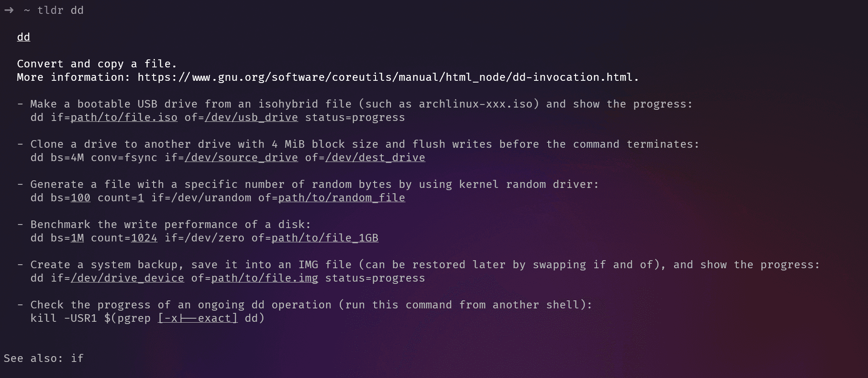Select the /dev/dest_drive underlined argument
Viewport: 868px width, 378px height.
pyautogui.click(x=375, y=158)
